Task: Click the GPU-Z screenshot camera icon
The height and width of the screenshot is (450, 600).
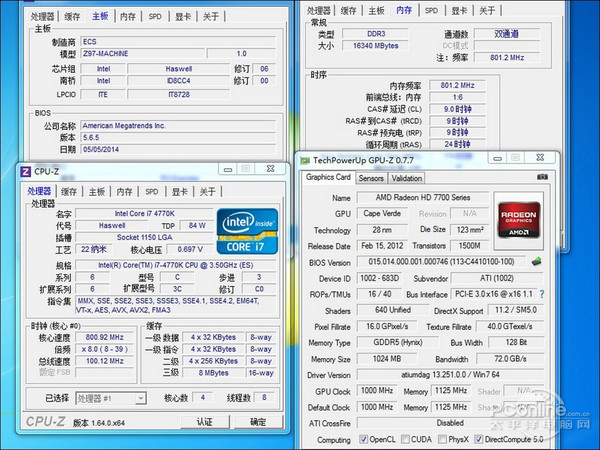Action: tap(543, 177)
